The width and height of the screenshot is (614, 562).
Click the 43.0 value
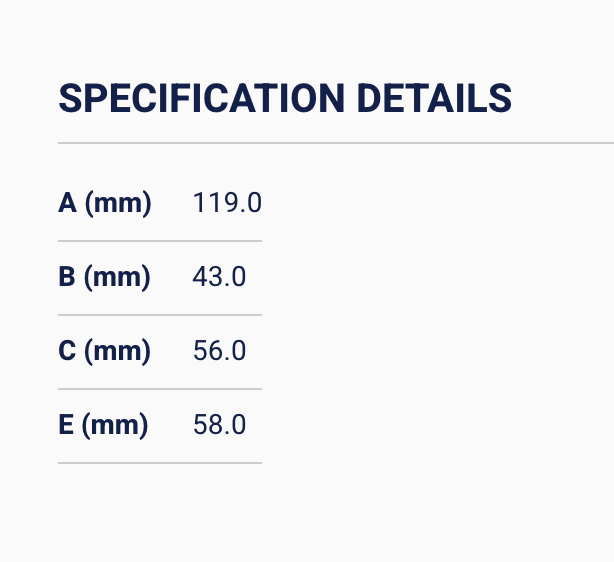click(x=219, y=277)
